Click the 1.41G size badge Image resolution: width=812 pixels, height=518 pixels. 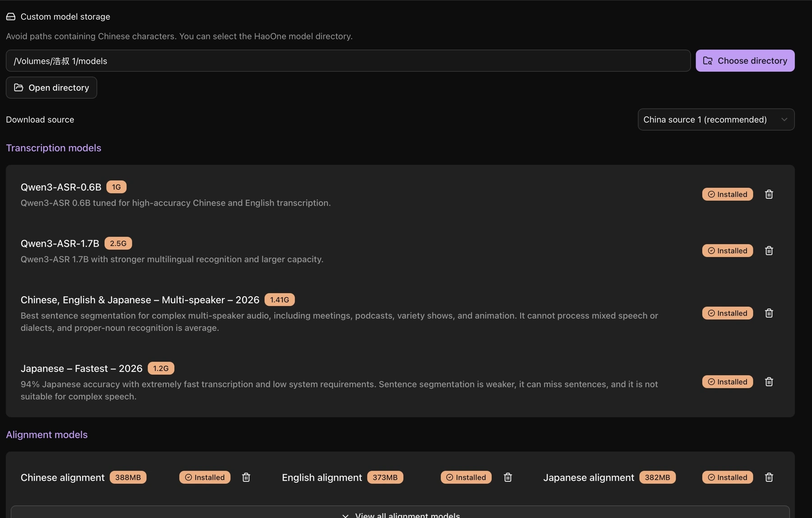[280, 300]
